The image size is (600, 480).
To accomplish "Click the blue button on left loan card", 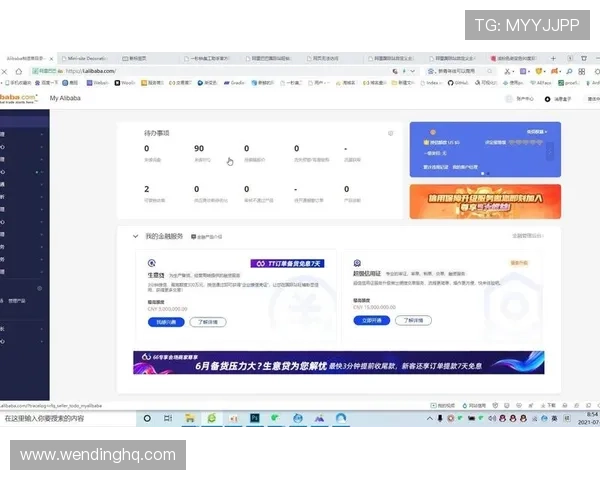I will [x=166, y=322].
